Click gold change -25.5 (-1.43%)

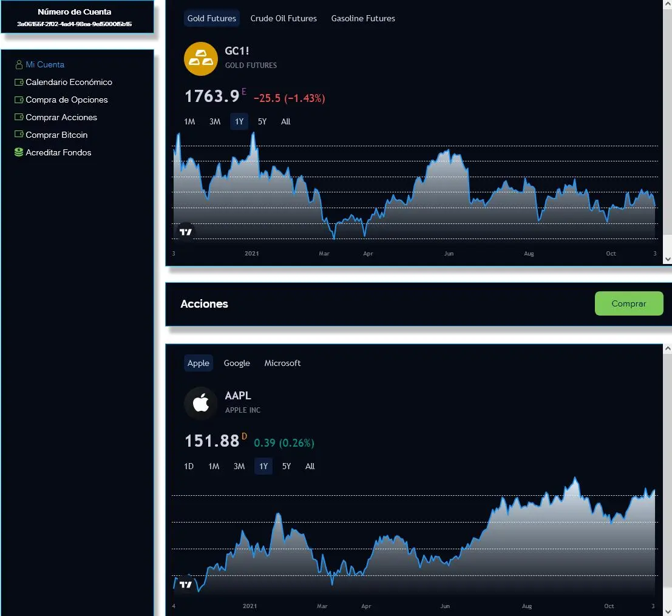tap(290, 98)
